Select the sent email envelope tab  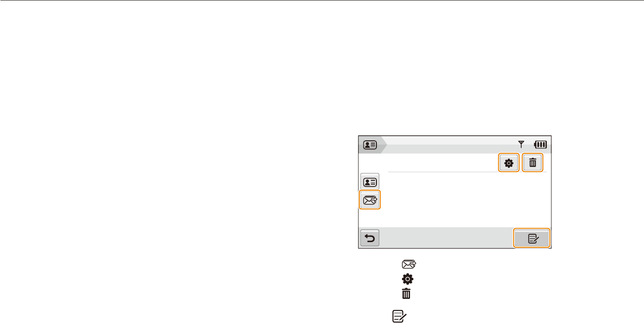pyautogui.click(x=370, y=200)
